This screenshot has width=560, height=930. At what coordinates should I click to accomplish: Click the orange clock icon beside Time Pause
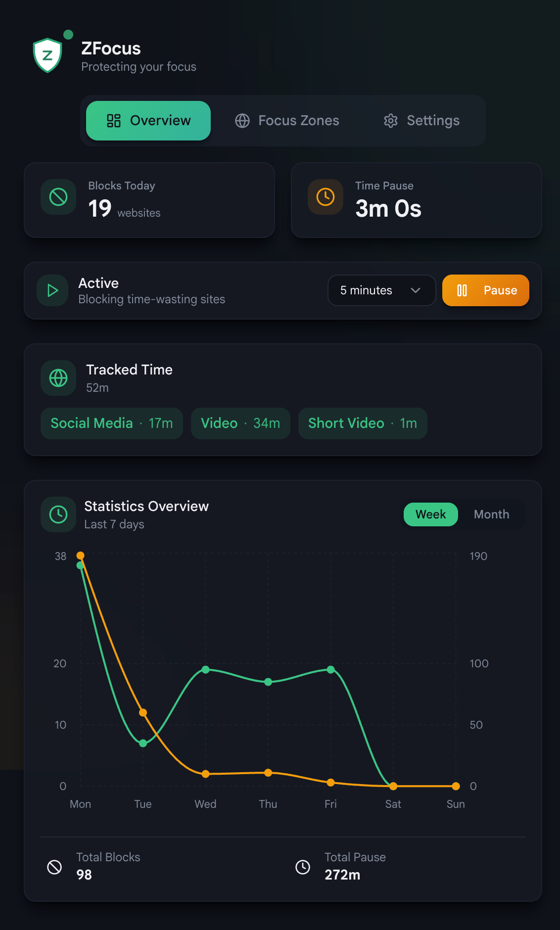(326, 196)
